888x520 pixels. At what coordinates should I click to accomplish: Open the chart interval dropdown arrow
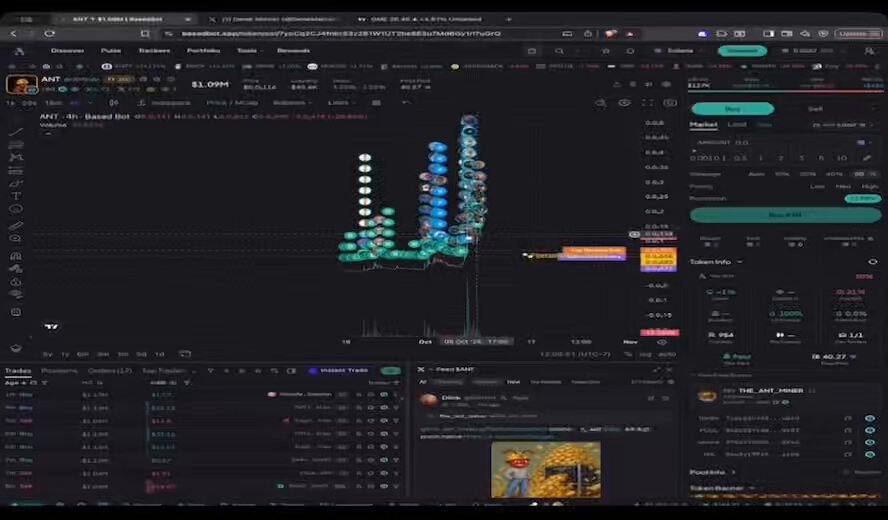tap(90, 103)
